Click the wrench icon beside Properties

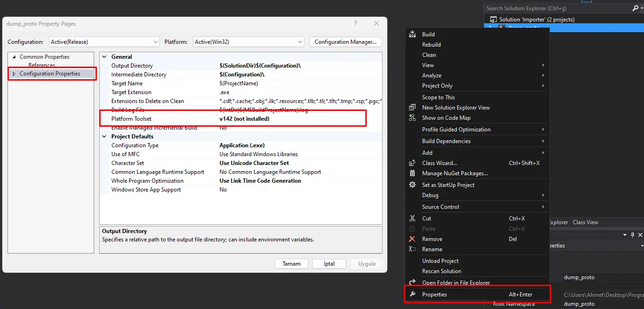[412, 295]
